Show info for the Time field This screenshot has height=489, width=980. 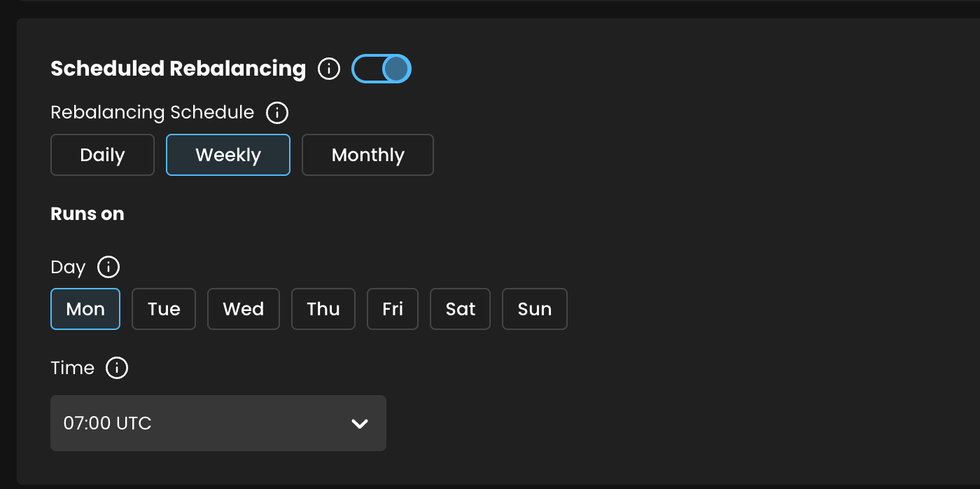click(117, 368)
